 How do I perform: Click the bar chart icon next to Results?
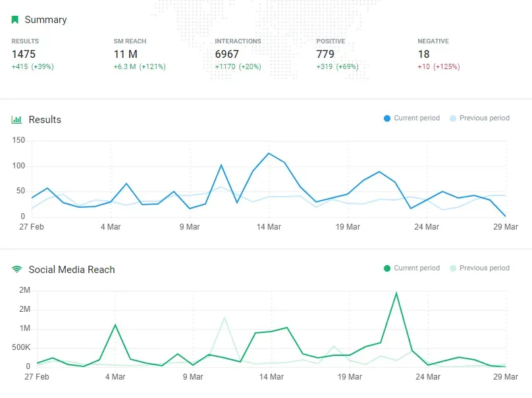[16, 120]
